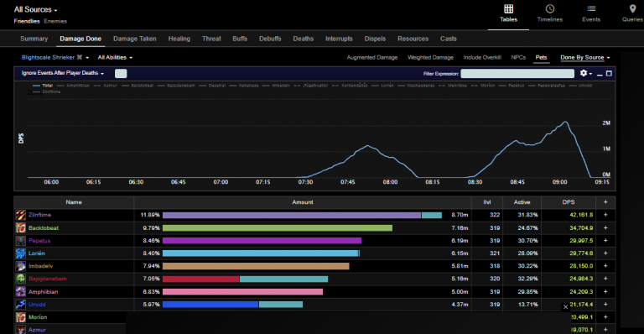Click Lorién's class icon
644x334 pixels.
(20, 253)
